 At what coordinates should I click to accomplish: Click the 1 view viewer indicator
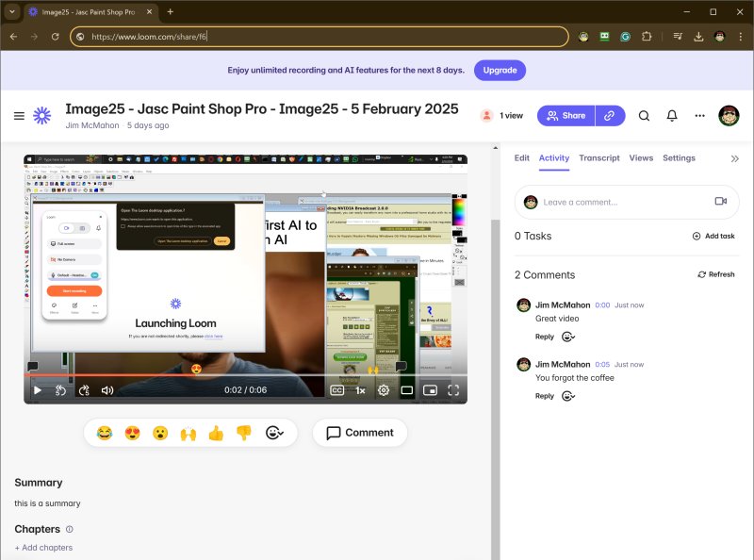tap(501, 115)
